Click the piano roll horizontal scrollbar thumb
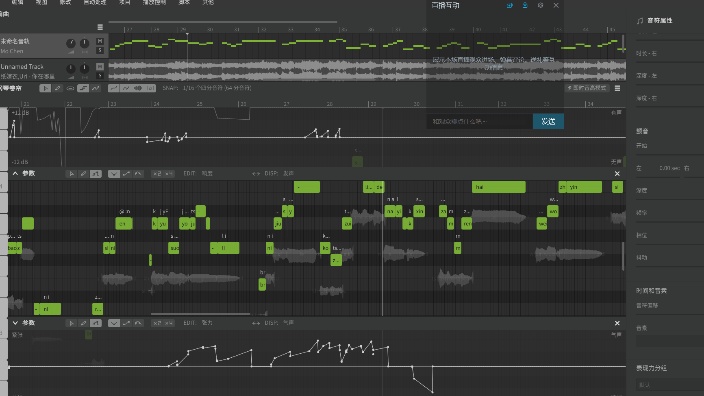This screenshot has width=704, height=396. (200, 314)
